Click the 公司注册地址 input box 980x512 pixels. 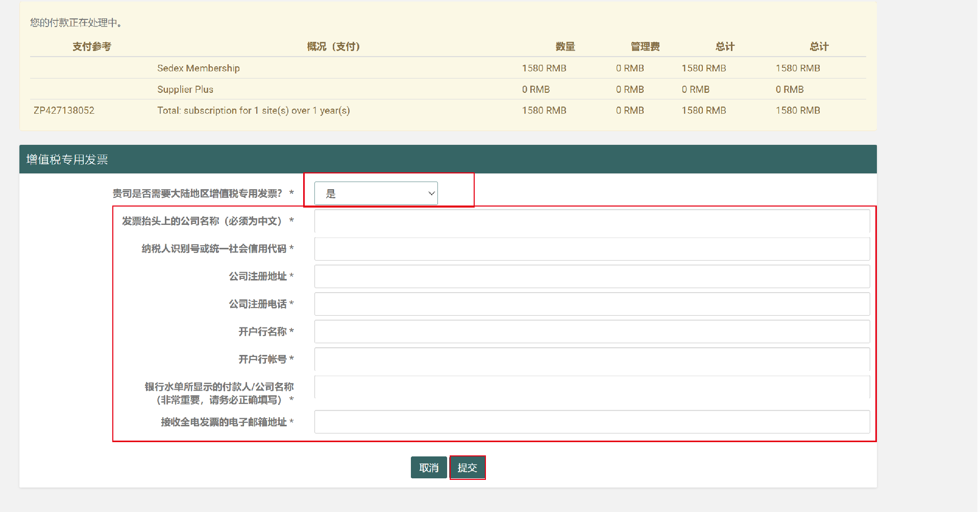tap(592, 276)
